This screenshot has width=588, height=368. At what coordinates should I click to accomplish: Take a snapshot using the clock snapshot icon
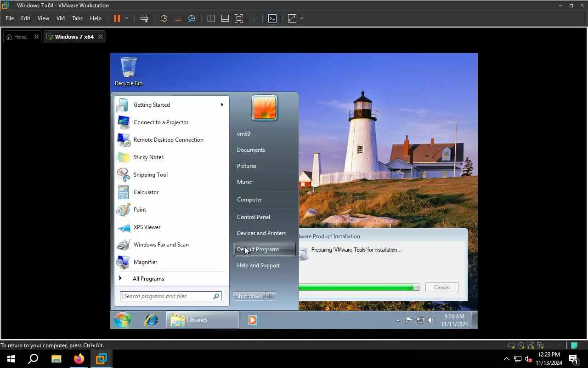coord(164,18)
